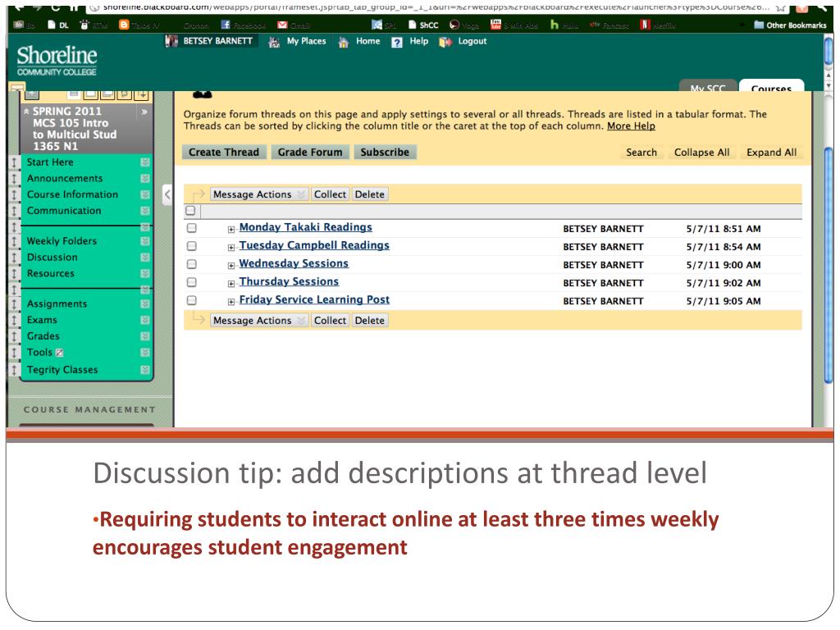840x630 pixels.
Task: Click the Expand All button
Action: [x=771, y=152]
